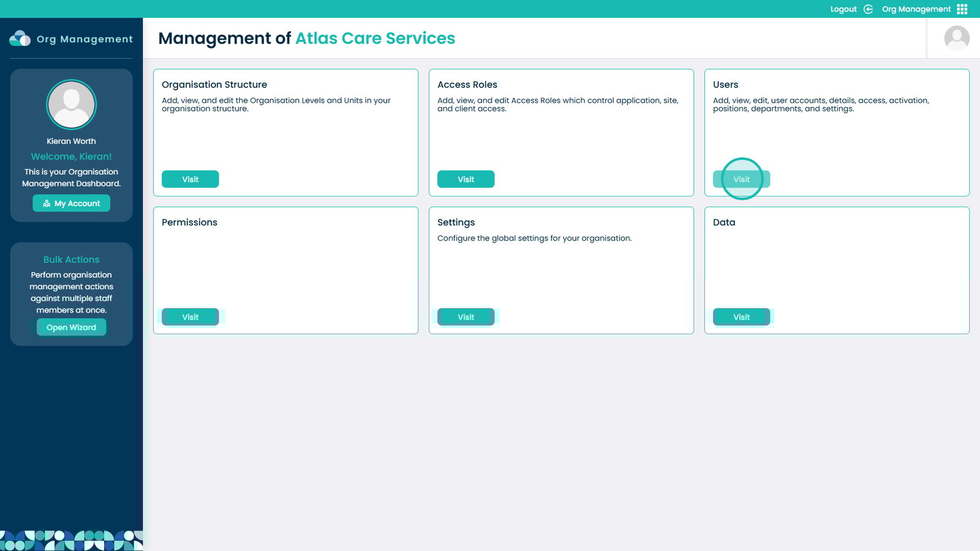Click Kieran Worth's sidebar profile picture
The width and height of the screenshot is (980, 551).
[x=71, y=105]
